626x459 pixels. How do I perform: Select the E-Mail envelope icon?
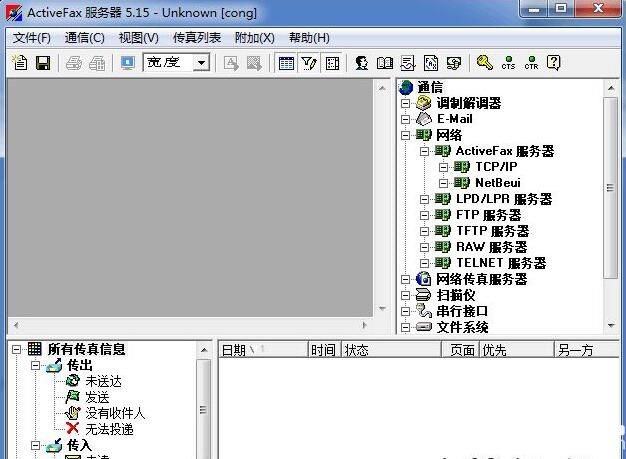(424, 119)
